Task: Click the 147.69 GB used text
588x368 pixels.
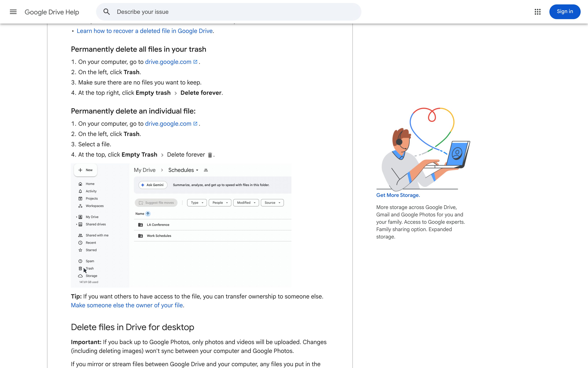Action: (x=89, y=282)
